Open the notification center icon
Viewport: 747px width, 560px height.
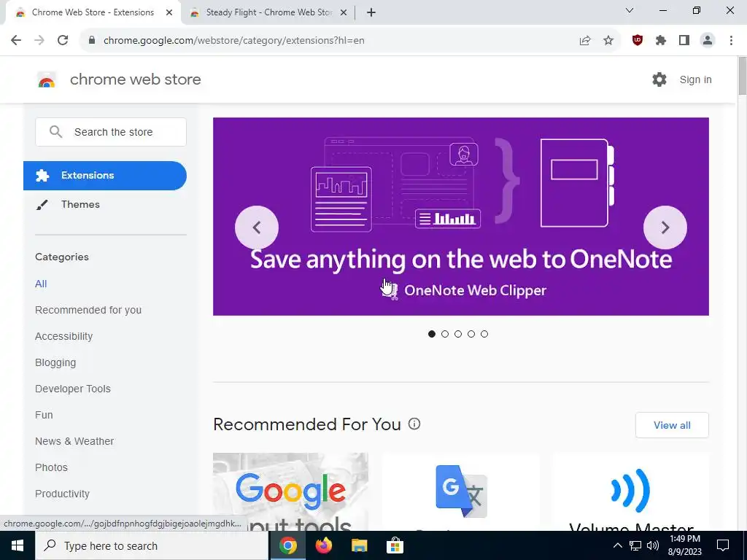pos(723,545)
